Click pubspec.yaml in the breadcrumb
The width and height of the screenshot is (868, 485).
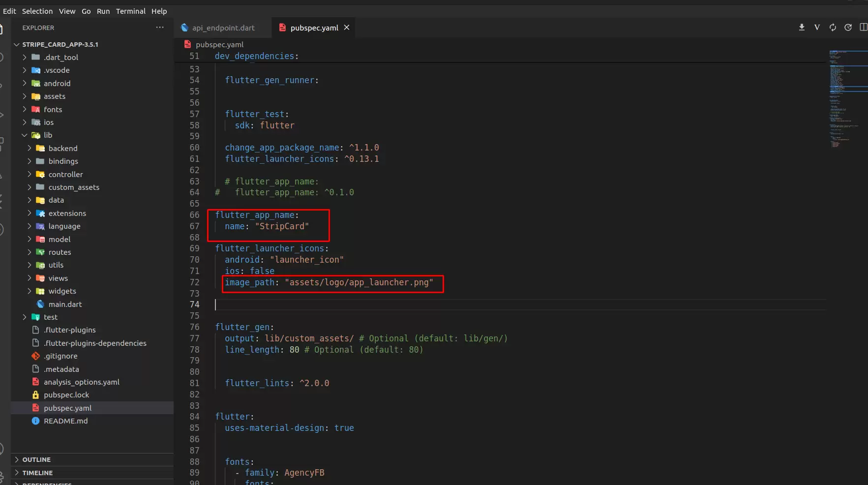pos(219,44)
